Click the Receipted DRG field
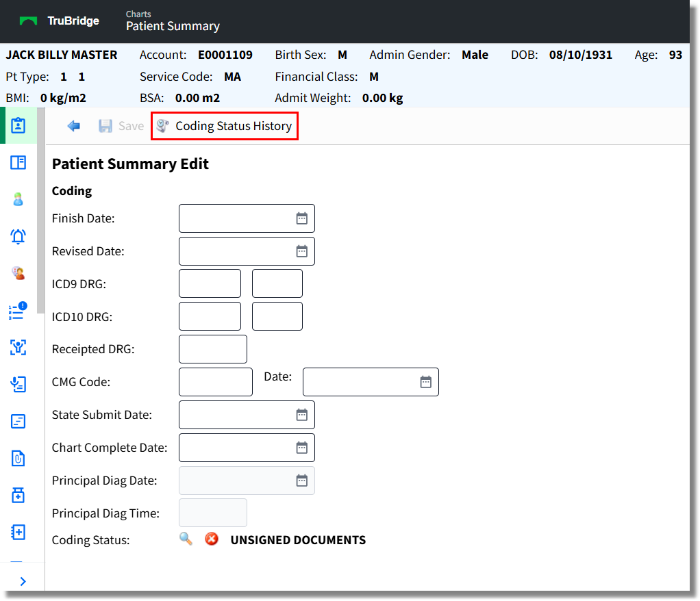The height and width of the screenshot is (601, 700). coord(213,349)
